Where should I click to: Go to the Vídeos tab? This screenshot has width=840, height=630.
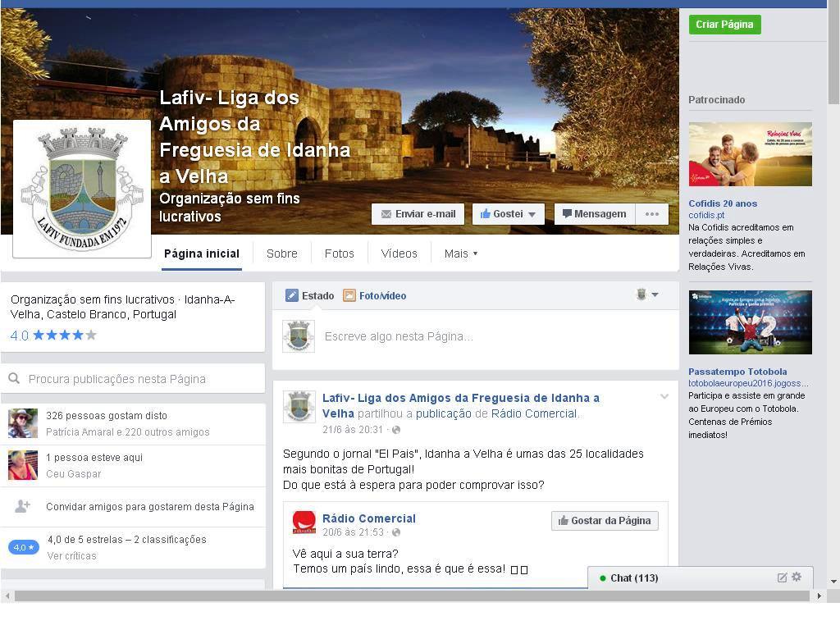point(399,254)
